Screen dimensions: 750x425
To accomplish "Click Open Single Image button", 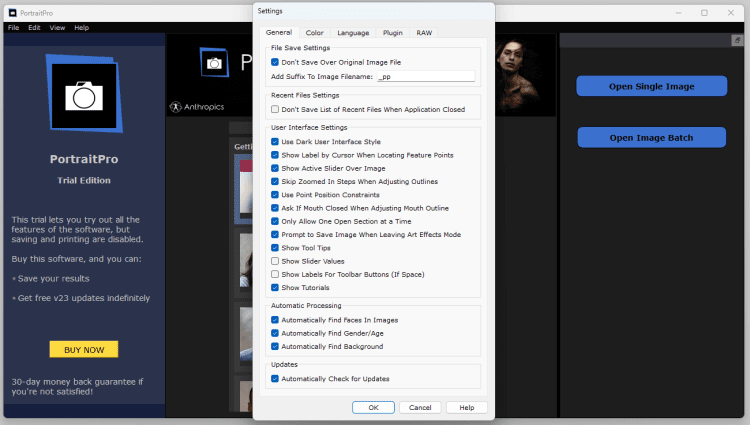I will pos(651,86).
